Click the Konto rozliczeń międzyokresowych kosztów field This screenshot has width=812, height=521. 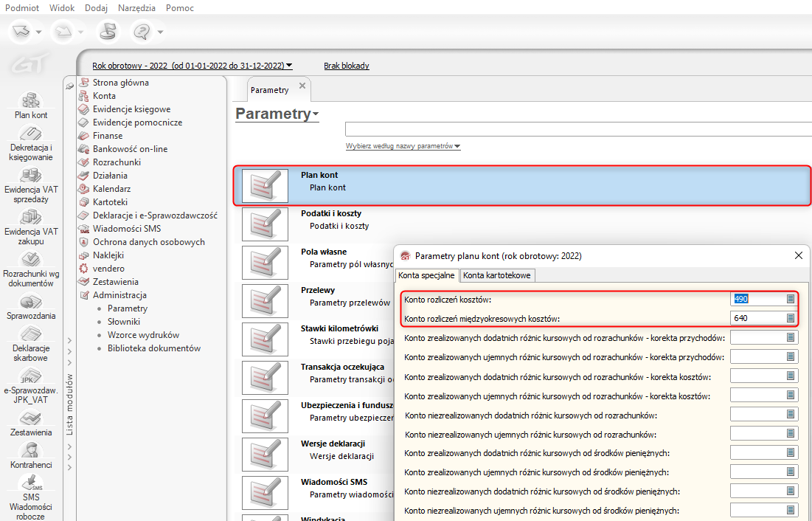point(757,318)
